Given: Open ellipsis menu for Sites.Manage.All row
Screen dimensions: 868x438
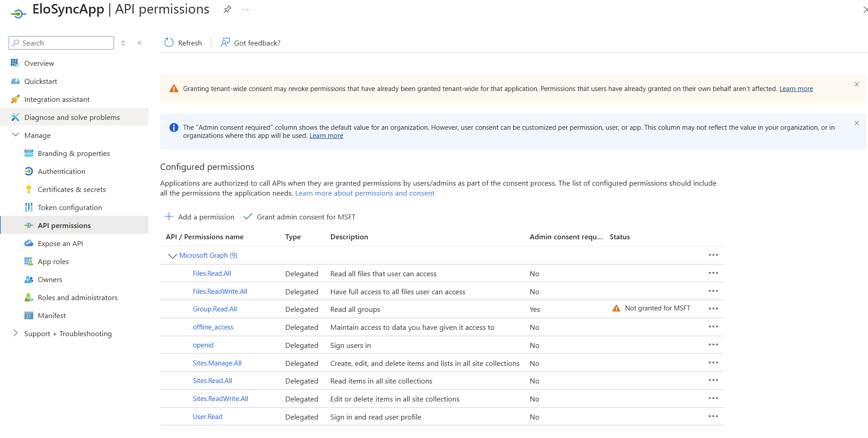Looking at the screenshot, I should [x=713, y=363].
